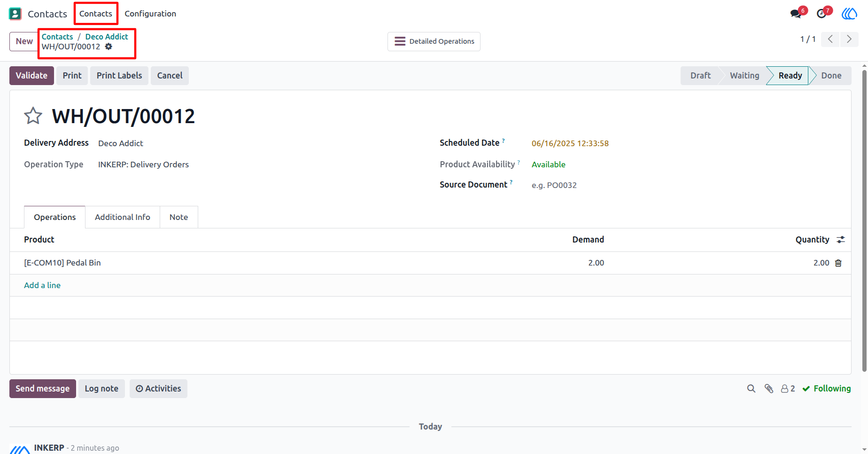Select the Done status stage
This screenshot has width=868, height=454.
[x=831, y=76]
